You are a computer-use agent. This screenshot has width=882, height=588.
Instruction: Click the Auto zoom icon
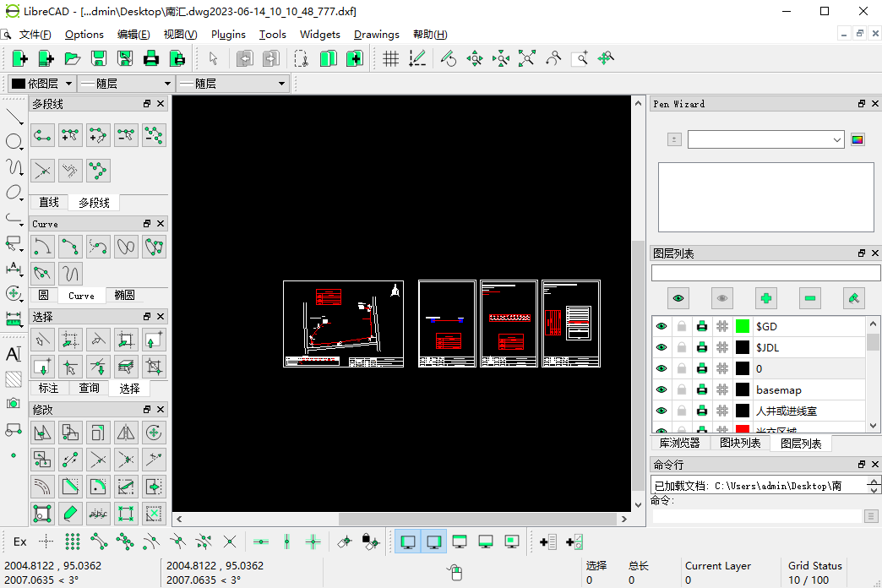(x=526, y=58)
